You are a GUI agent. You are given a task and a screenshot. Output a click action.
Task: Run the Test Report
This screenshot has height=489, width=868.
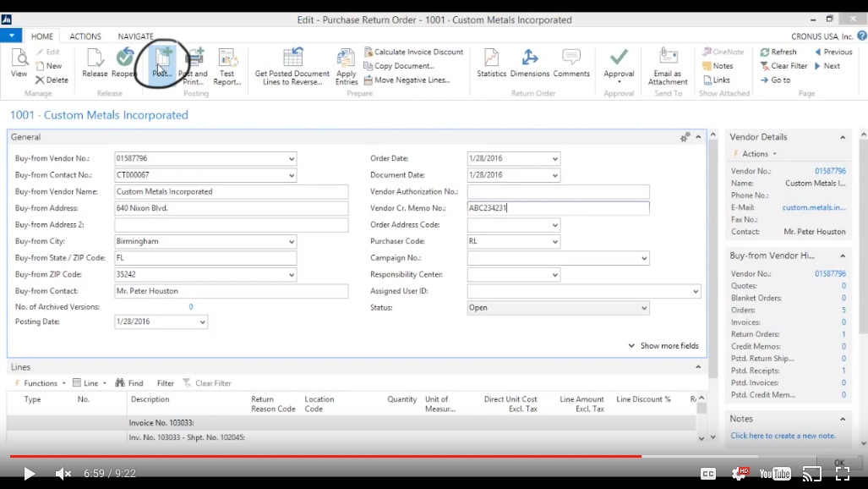(x=227, y=67)
